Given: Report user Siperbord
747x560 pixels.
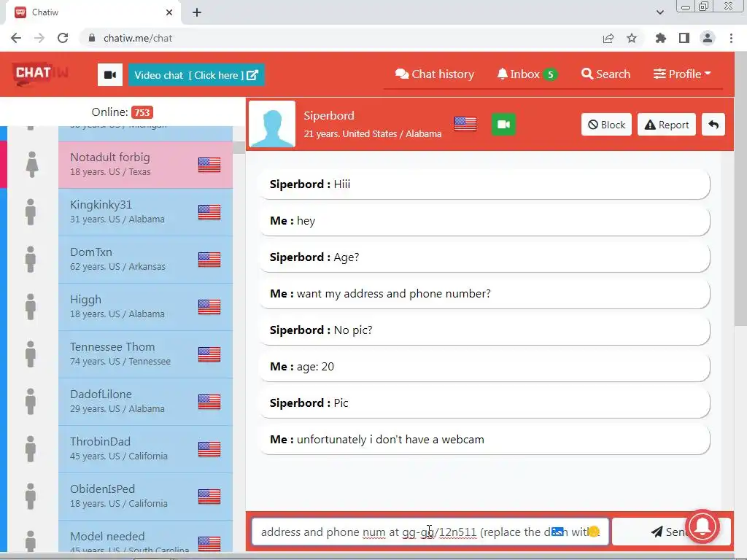Looking at the screenshot, I should pyautogui.click(x=667, y=125).
